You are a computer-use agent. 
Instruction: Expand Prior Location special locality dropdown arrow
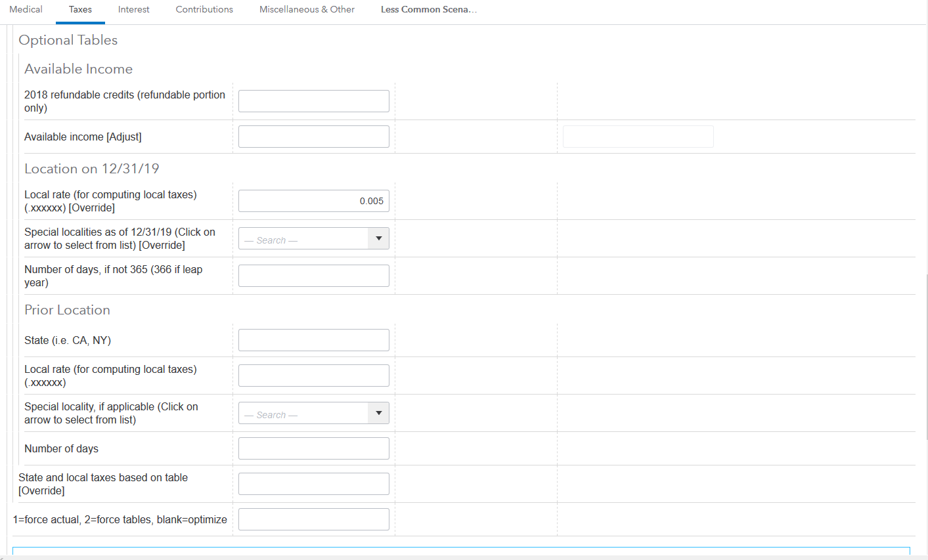click(x=378, y=413)
